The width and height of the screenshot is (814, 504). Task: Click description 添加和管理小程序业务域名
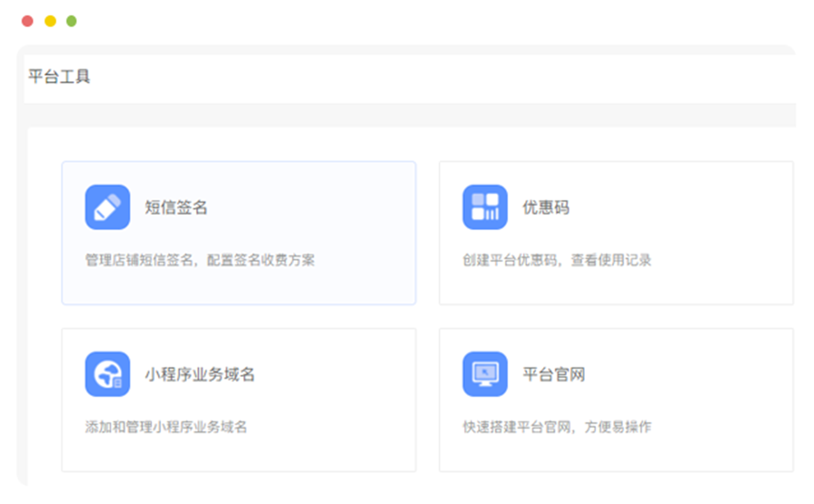click(x=166, y=427)
